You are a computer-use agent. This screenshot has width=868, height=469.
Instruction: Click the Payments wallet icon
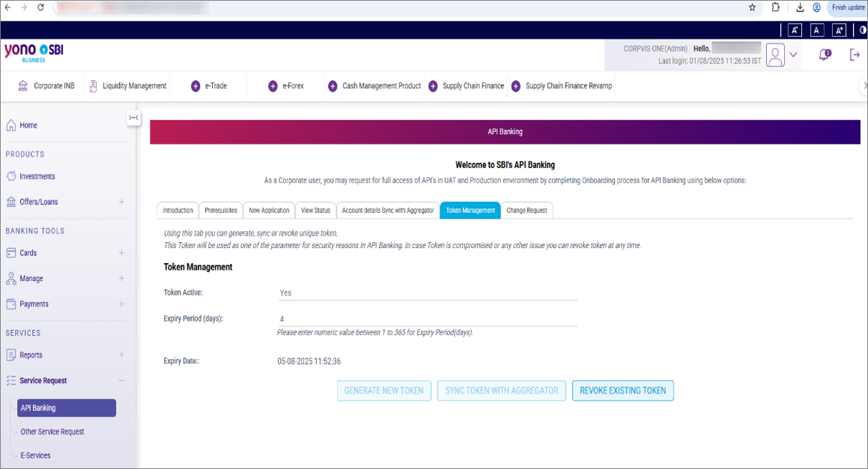click(x=11, y=304)
